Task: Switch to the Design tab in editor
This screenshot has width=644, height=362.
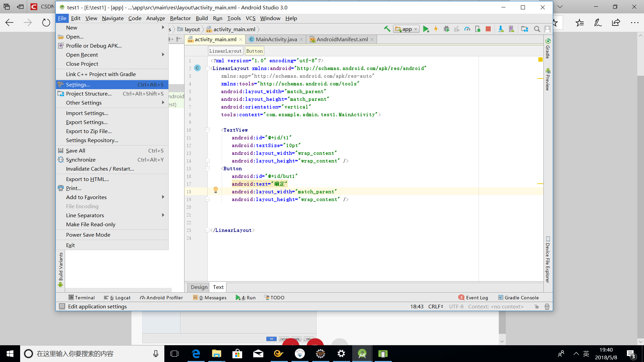Action: tap(199, 287)
